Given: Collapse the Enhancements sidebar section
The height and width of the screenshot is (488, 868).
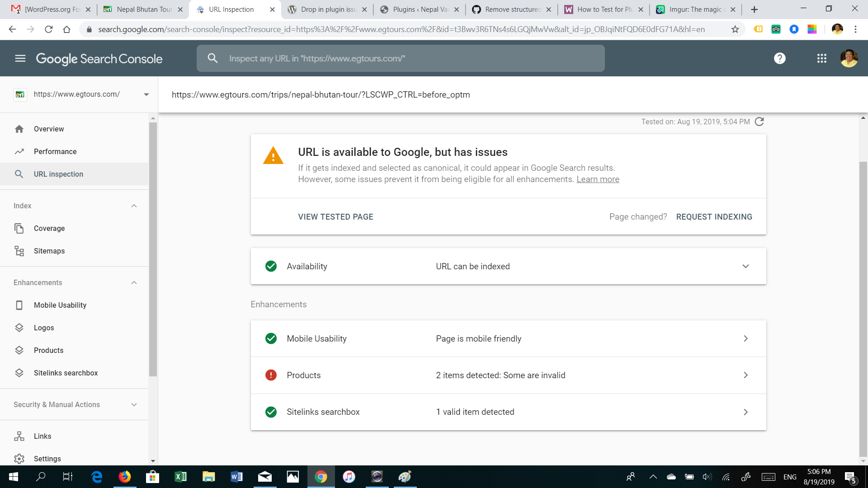Looking at the screenshot, I should pos(134,282).
